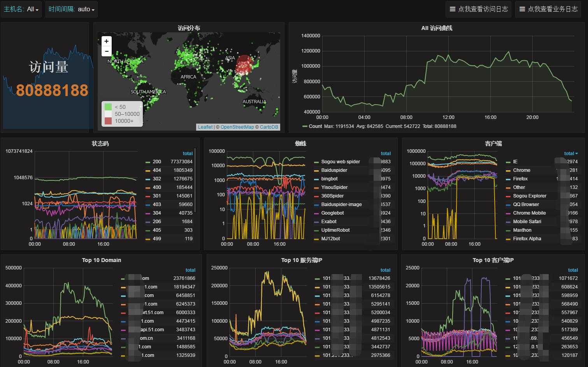Select the Maxthon series
Viewport: 588px width, 367px height.
pos(522,230)
